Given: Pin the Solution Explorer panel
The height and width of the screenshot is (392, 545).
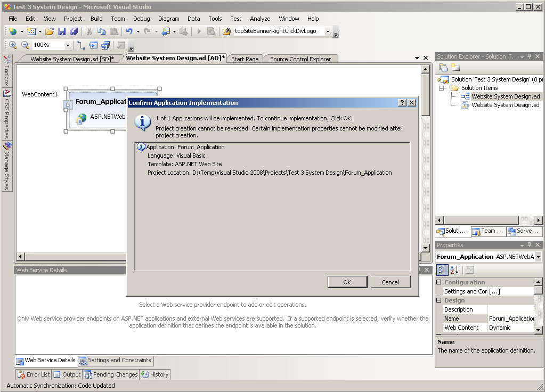Looking at the screenshot, I should click(530, 56).
